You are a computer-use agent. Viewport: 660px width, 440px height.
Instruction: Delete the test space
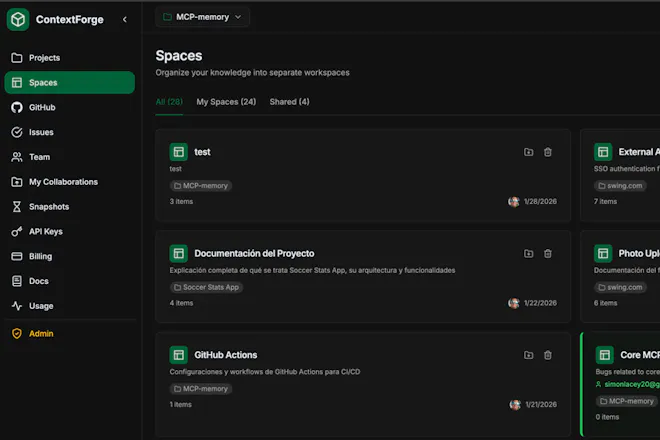click(x=548, y=152)
